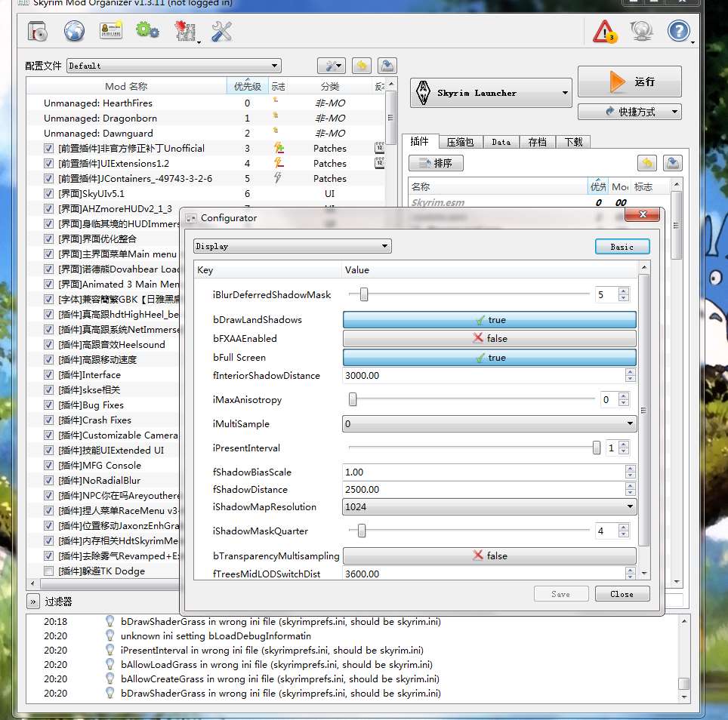Click lightning flag on JContainers row

point(278,177)
